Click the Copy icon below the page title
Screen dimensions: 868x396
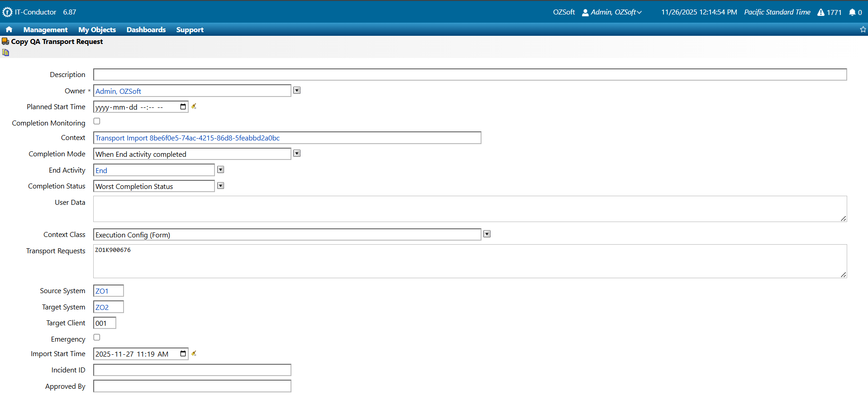(5, 53)
